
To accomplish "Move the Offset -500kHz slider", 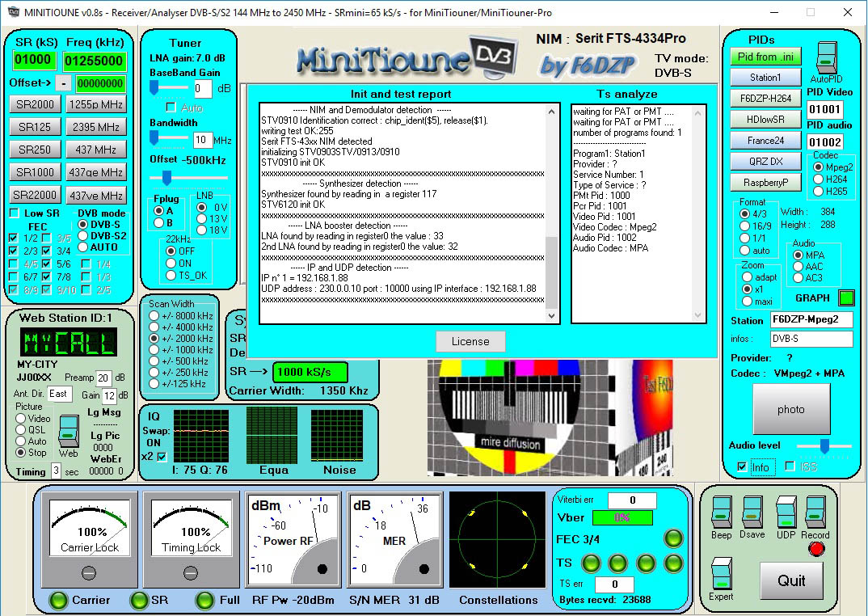I will coord(166,178).
